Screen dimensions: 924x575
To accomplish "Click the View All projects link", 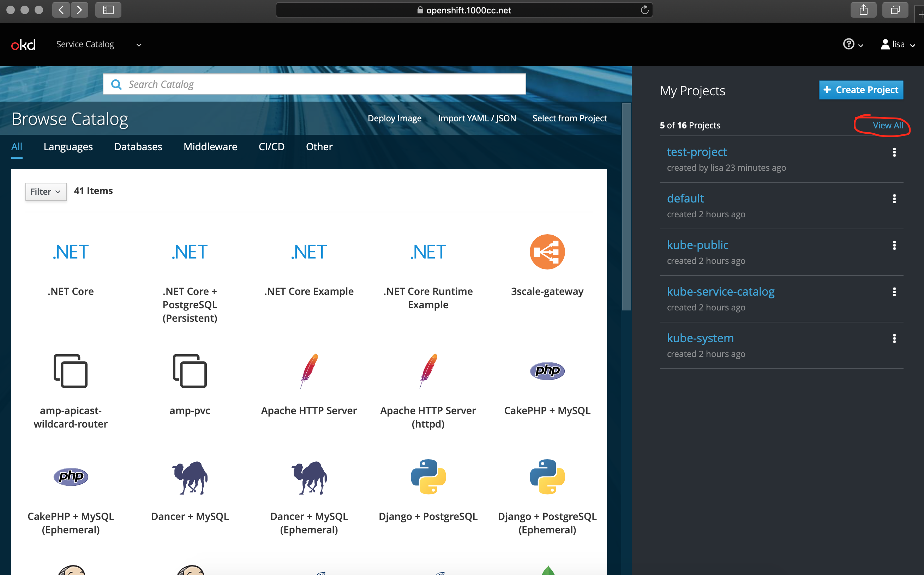I will pos(888,125).
